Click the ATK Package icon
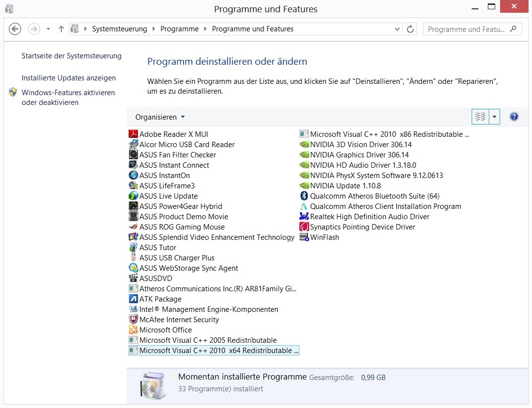532x408 pixels. [133, 299]
